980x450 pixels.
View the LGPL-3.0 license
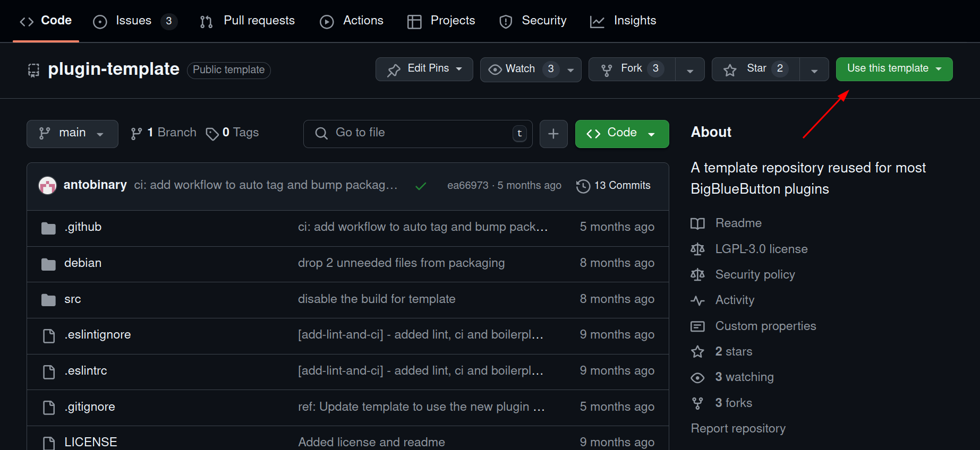click(x=749, y=249)
